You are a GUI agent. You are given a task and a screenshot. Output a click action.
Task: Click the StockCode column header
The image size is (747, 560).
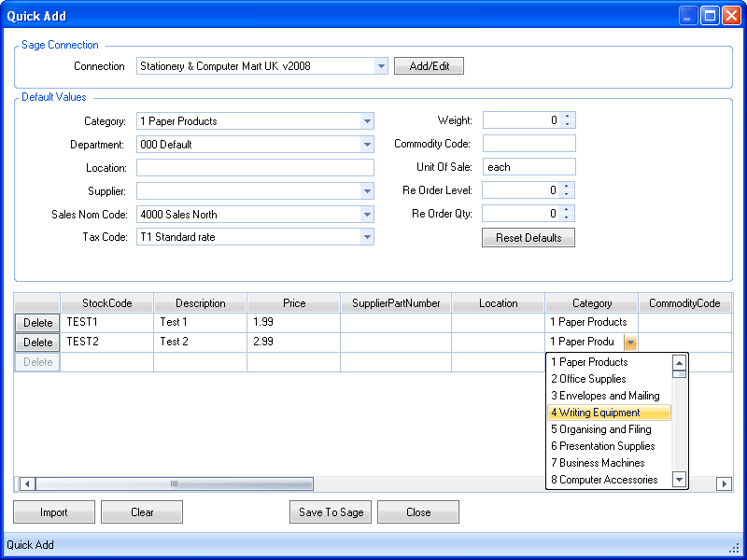point(106,303)
